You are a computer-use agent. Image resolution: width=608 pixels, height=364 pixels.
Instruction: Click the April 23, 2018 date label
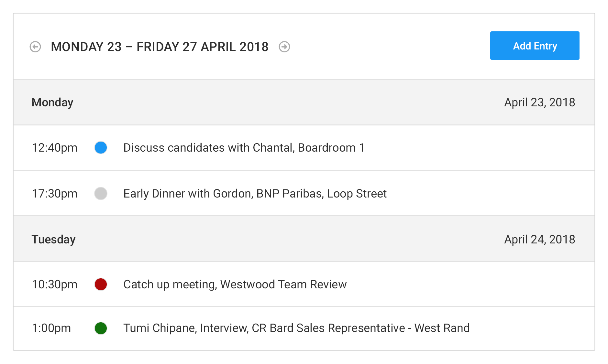[539, 102]
